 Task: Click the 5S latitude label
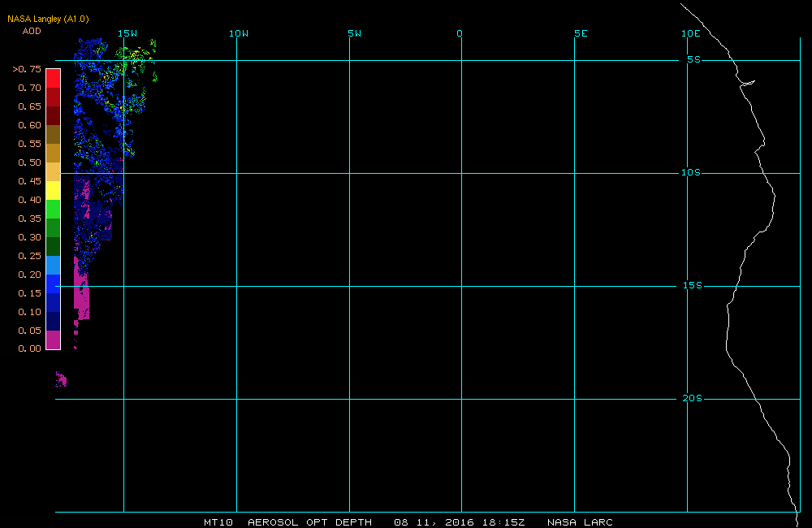tap(694, 59)
